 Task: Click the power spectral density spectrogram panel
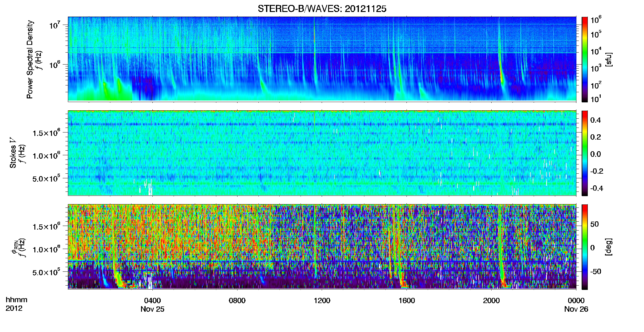[x=322, y=59]
